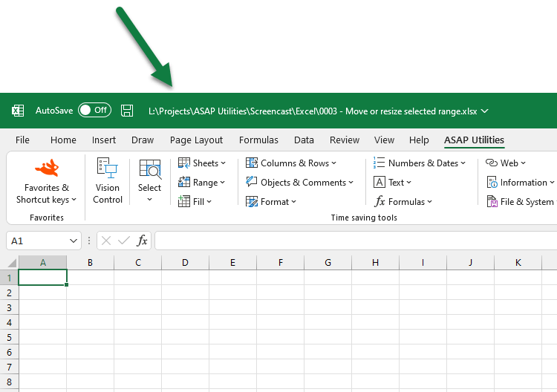Switch to the Draw tab

(x=143, y=140)
